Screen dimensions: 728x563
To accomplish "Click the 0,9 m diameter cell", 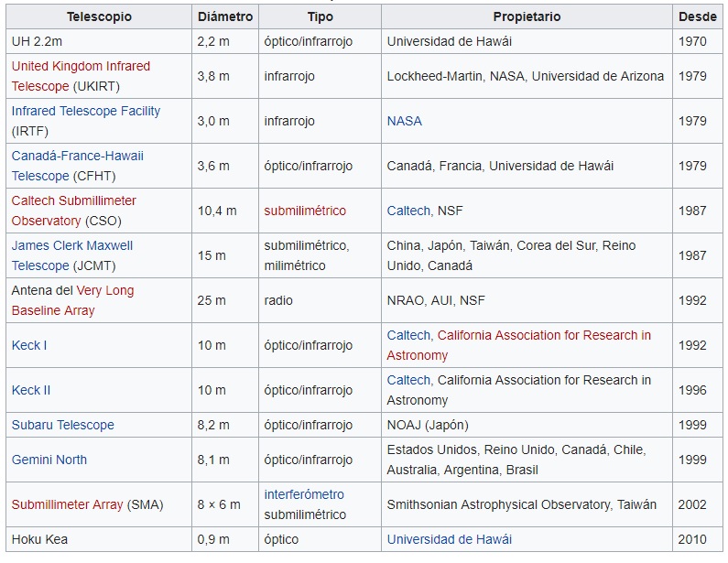I will 225,539.
